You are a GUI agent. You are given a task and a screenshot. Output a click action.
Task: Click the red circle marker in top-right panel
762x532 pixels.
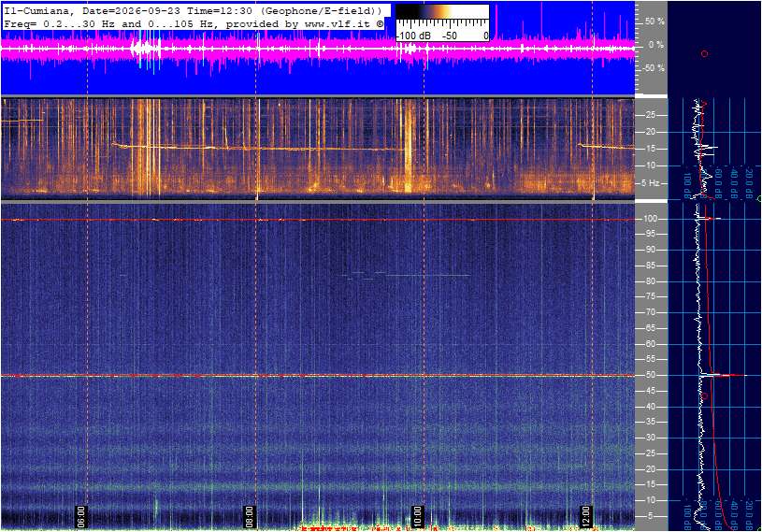pos(704,54)
